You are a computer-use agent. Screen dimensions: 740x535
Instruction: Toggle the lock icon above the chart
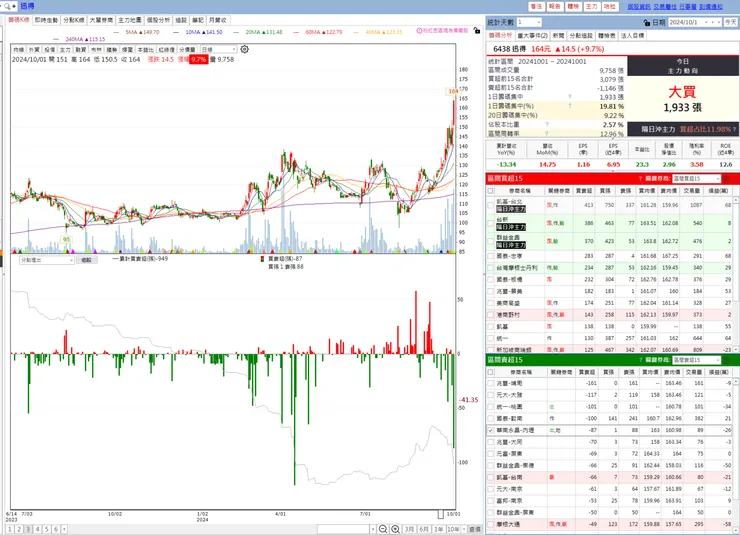[x=477, y=31]
